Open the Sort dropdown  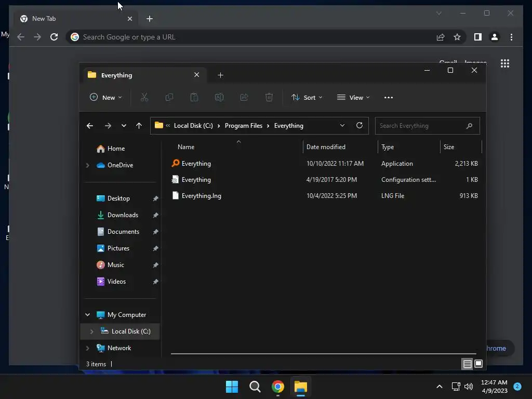[307, 97]
